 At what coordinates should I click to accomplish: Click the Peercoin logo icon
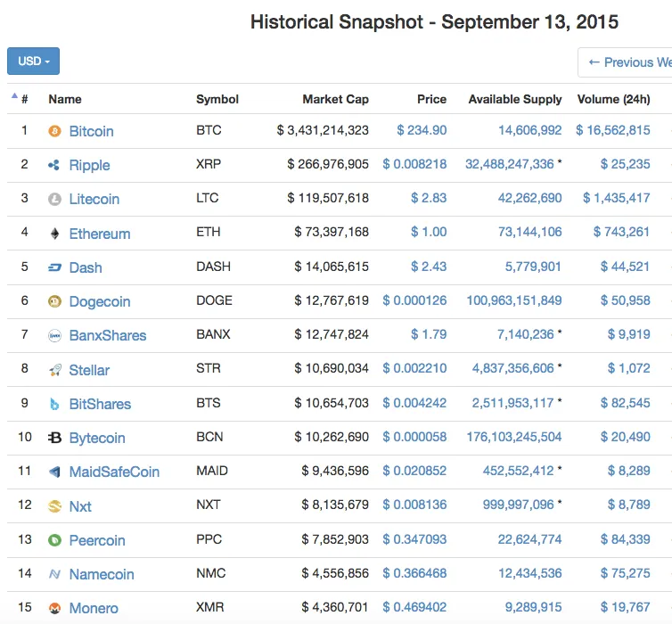pyautogui.click(x=54, y=540)
